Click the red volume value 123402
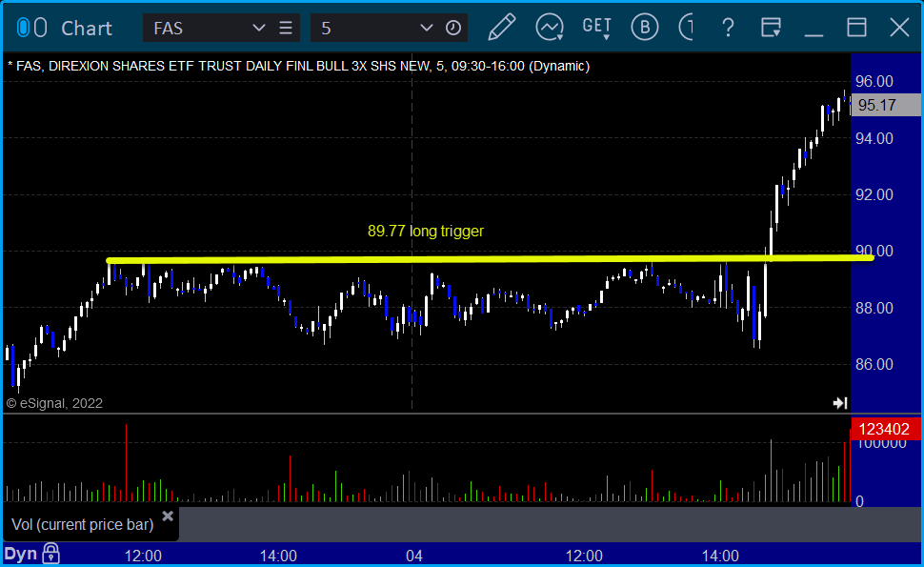 [886, 429]
